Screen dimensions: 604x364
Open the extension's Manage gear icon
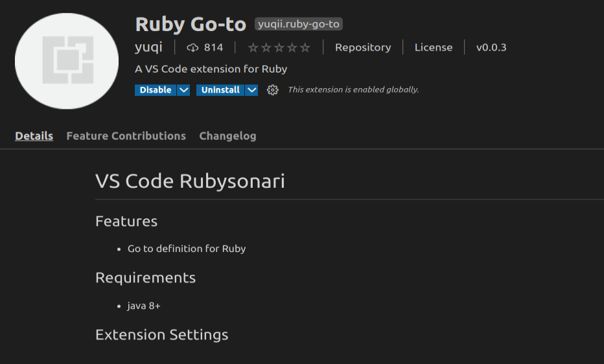272,90
